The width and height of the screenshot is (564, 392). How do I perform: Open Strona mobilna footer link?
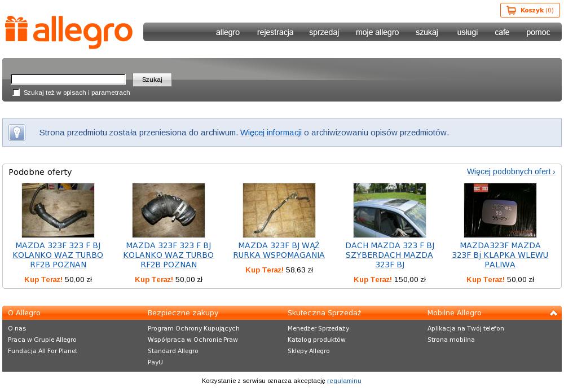point(451,340)
